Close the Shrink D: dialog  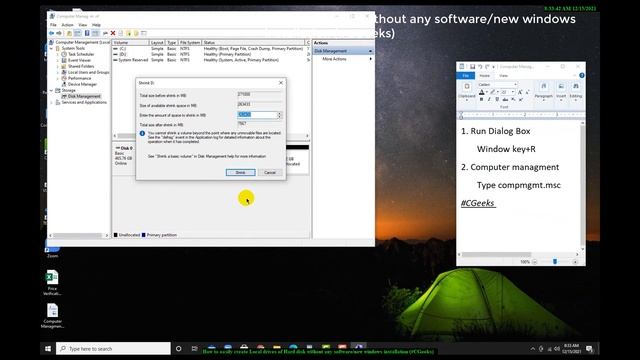pos(280,83)
